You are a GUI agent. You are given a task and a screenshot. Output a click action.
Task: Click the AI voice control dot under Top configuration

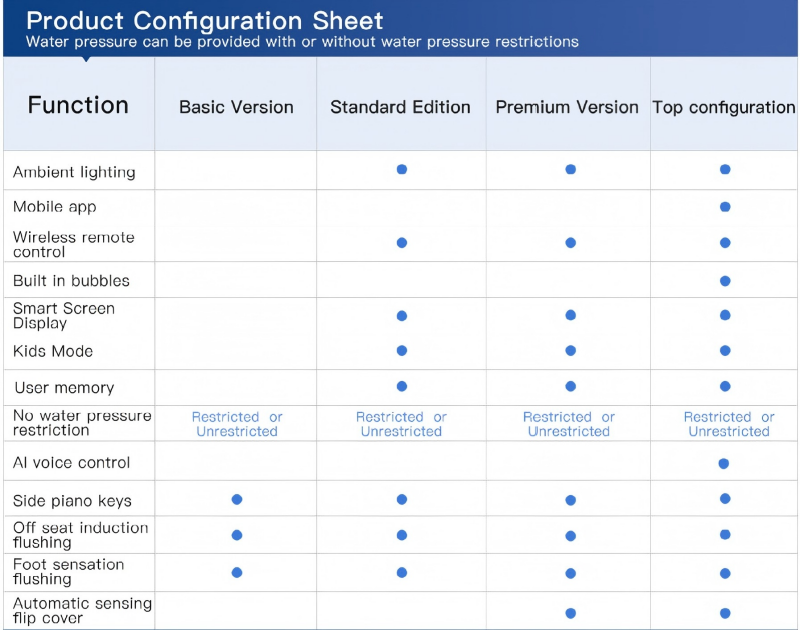[x=724, y=463]
